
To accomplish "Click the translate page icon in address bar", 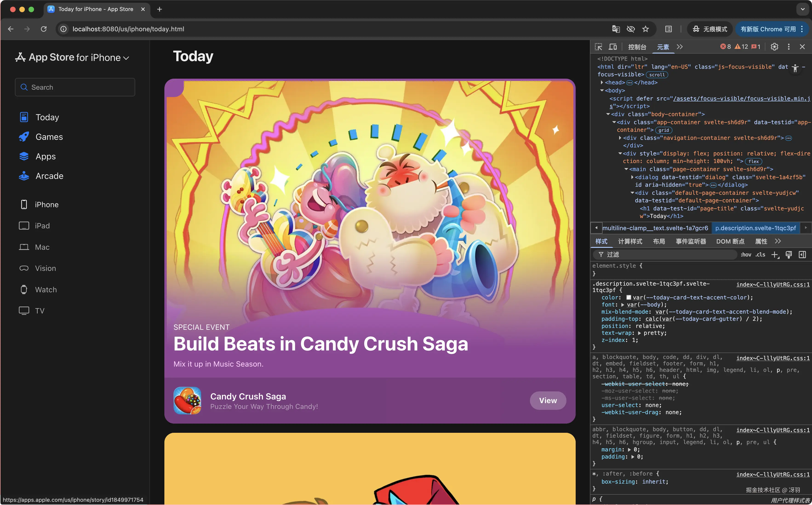I will pyautogui.click(x=616, y=29).
